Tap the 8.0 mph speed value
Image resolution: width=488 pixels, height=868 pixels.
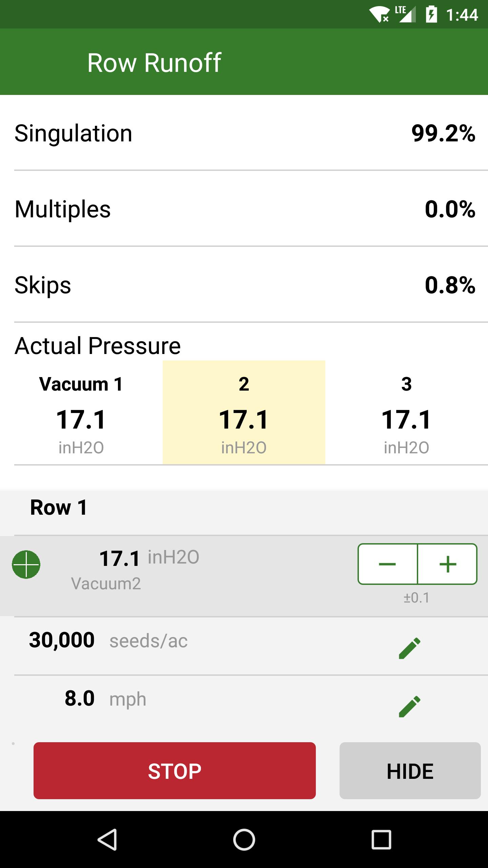80,698
